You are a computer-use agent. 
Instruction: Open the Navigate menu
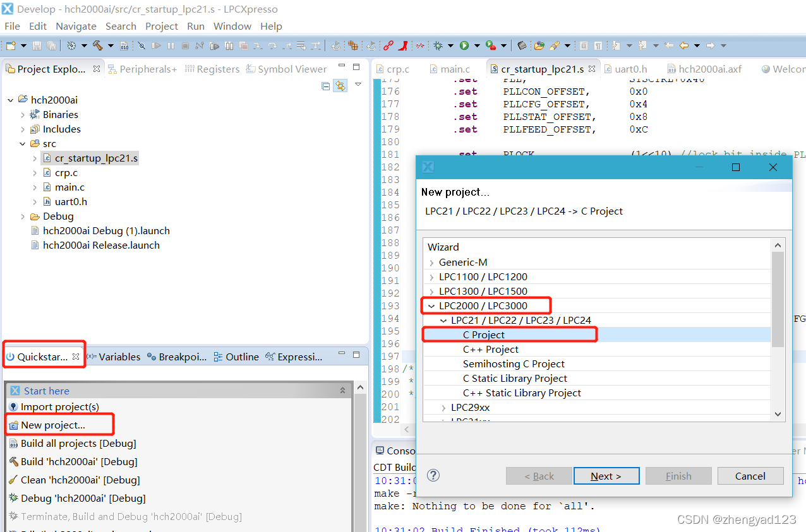(76, 26)
